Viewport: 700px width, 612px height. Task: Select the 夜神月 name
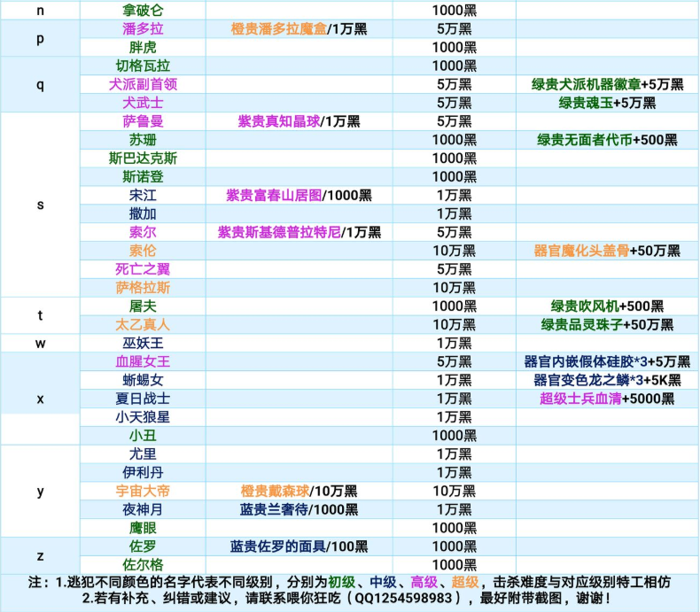143,509
